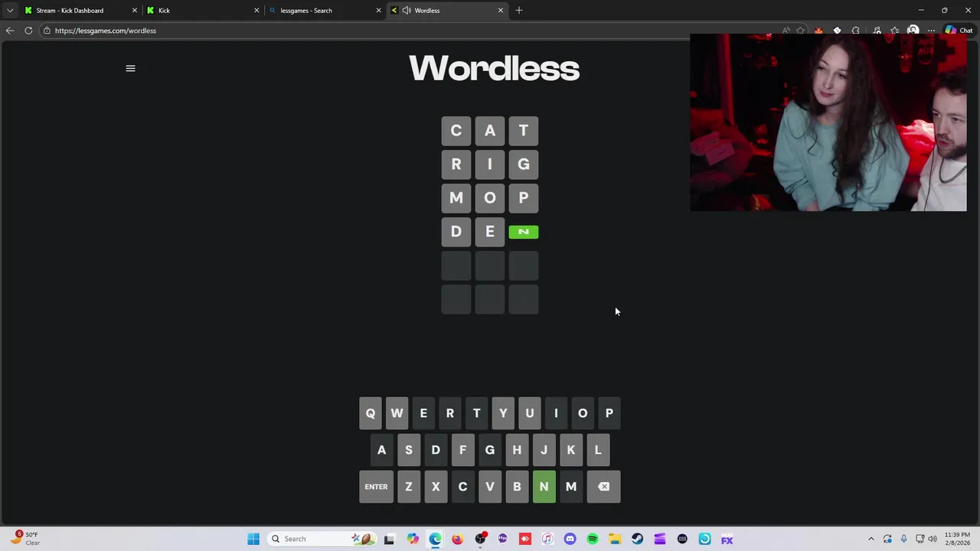This screenshot has width=980, height=551.
Task: Open the weather widget showing 50°F Clear
Action: pos(24,539)
